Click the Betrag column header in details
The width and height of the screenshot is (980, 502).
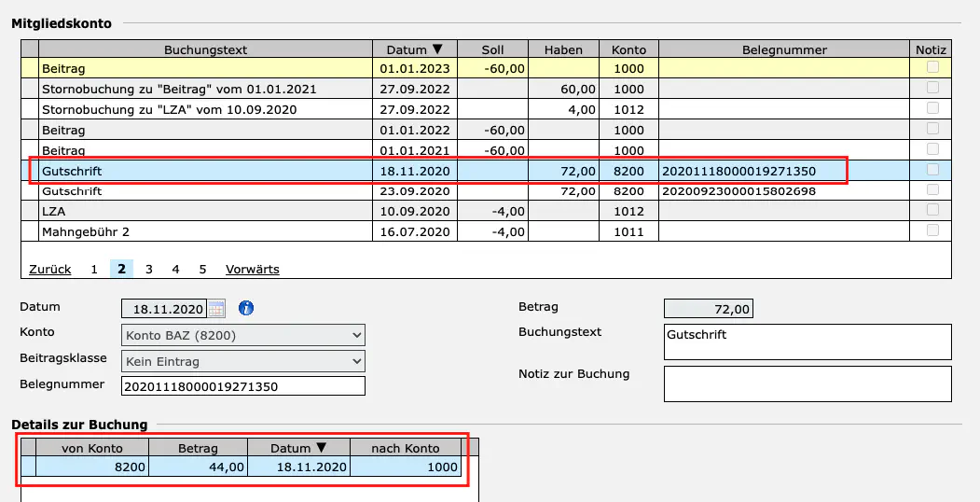(x=198, y=448)
